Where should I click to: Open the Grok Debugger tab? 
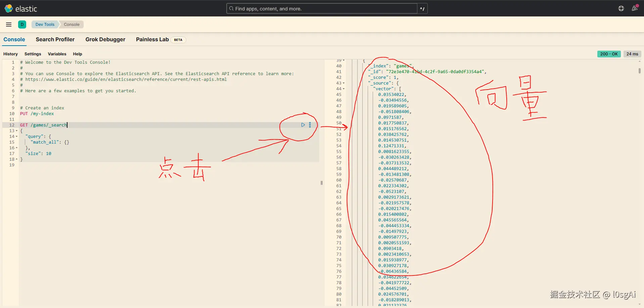[105, 40]
